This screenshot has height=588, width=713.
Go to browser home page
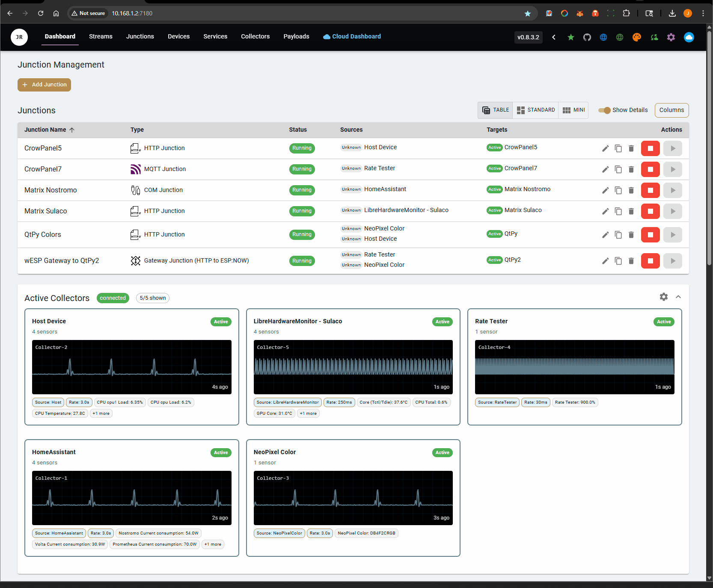(x=56, y=13)
